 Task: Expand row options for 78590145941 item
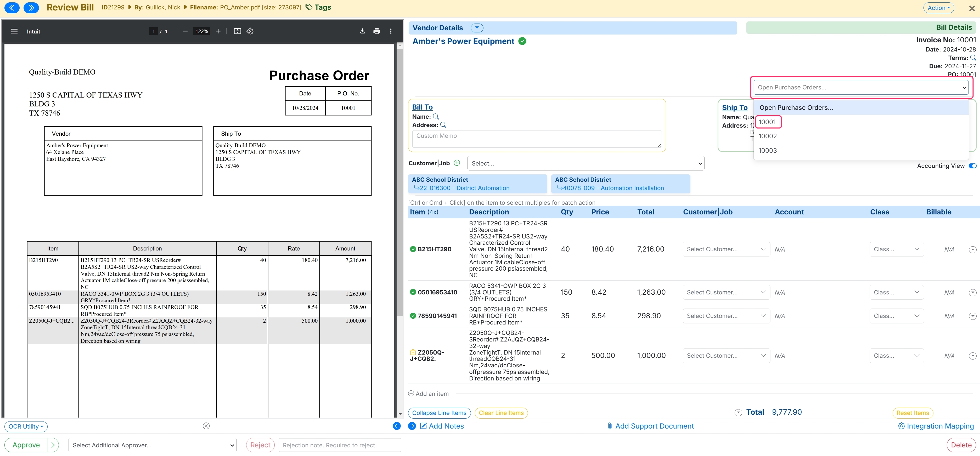[972, 316]
